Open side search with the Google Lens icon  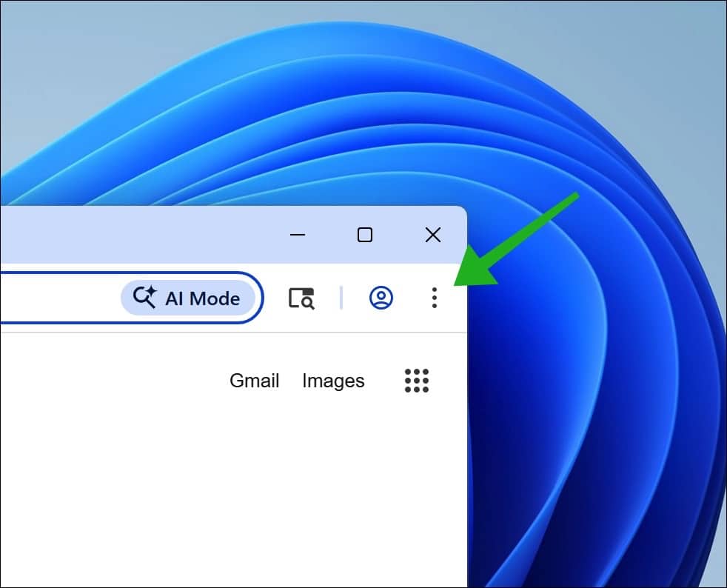click(301, 298)
